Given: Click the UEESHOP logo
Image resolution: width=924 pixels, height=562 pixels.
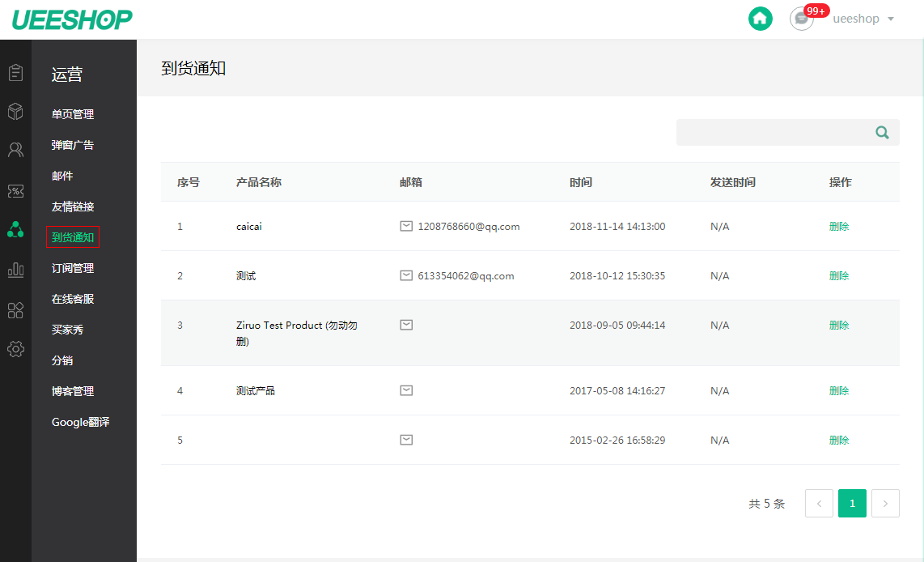Looking at the screenshot, I should [72, 19].
